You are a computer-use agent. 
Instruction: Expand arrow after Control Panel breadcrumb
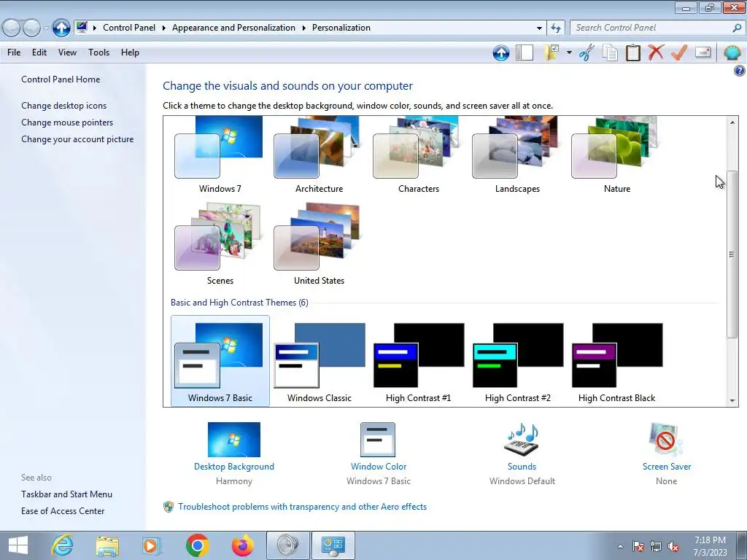tap(163, 28)
